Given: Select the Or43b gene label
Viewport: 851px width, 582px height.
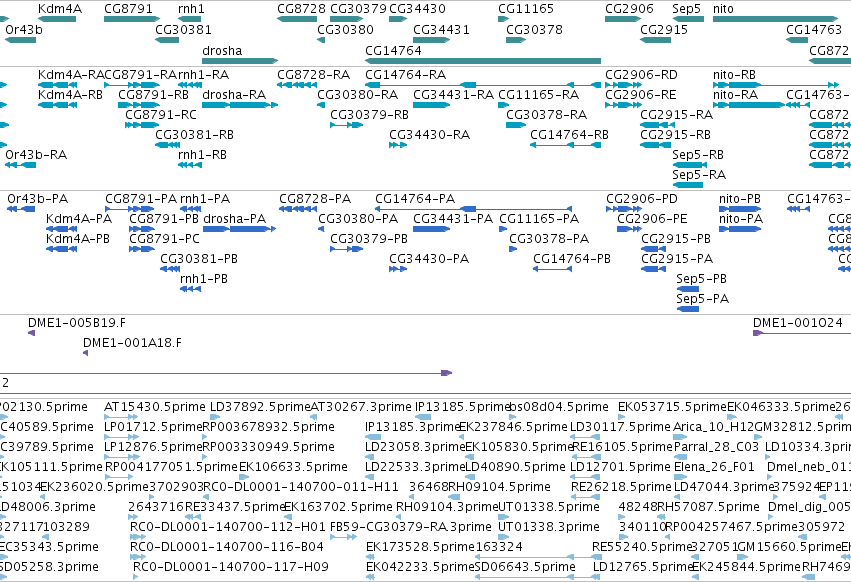Looking at the screenshot, I should pos(23,29).
